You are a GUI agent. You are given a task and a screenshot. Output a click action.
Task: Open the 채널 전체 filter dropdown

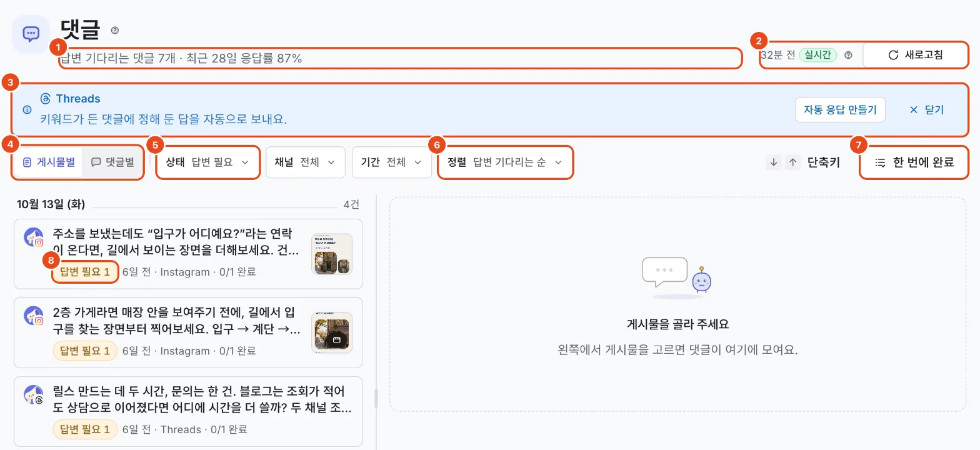[x=305, y=162]
